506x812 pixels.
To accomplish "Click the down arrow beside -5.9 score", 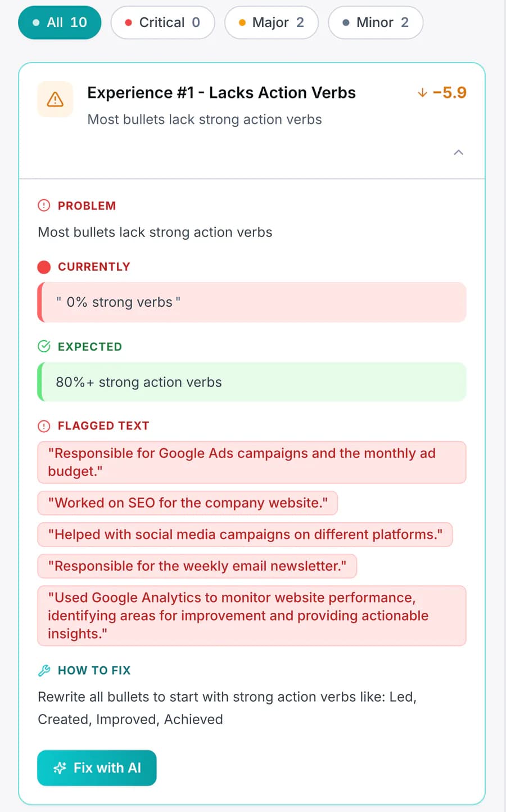I will 422,92.
